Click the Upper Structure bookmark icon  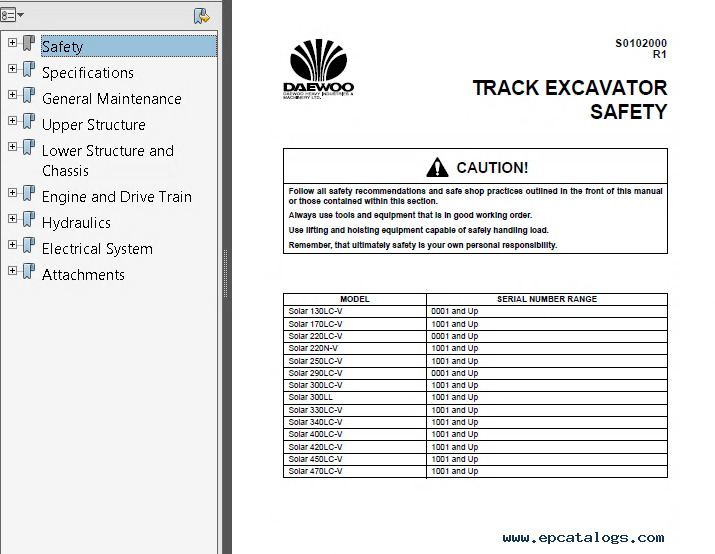coord(29,121)
